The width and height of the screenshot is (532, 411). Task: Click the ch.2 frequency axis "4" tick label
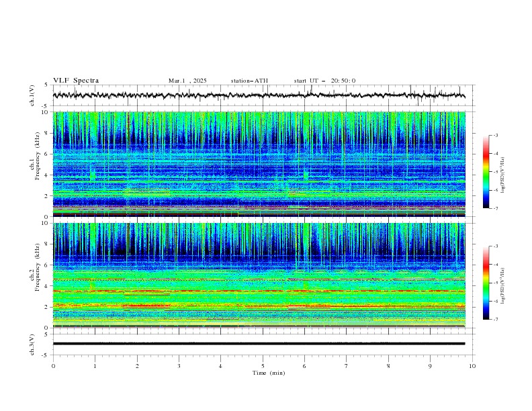(46, 286)
